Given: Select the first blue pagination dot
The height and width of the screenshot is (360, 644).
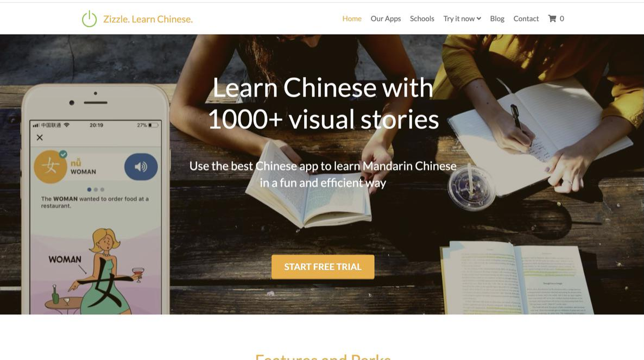Looking at the screenshot, I should (89, 190).
